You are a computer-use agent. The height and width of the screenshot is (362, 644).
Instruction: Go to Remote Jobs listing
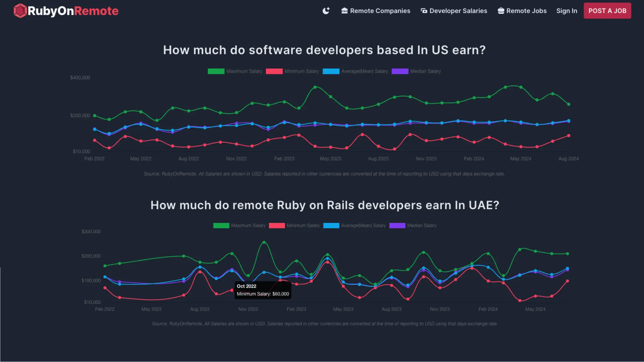tap(526, 11)
